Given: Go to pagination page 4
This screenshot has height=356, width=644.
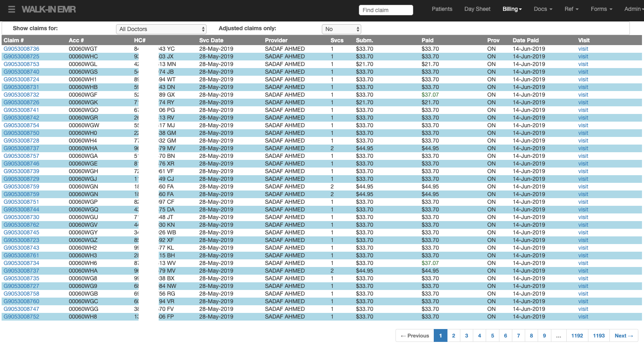Looking at the screenshot, I should click(x=479, y=335).
